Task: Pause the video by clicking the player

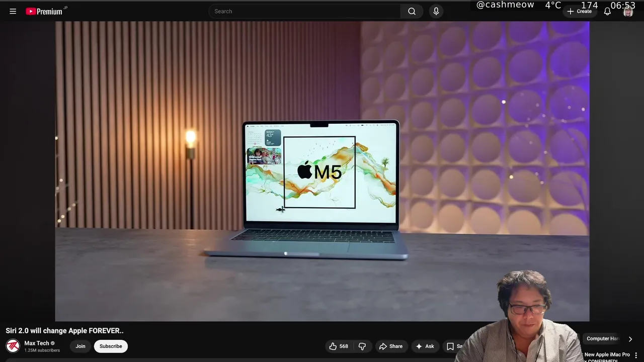Action: point(322,171)
